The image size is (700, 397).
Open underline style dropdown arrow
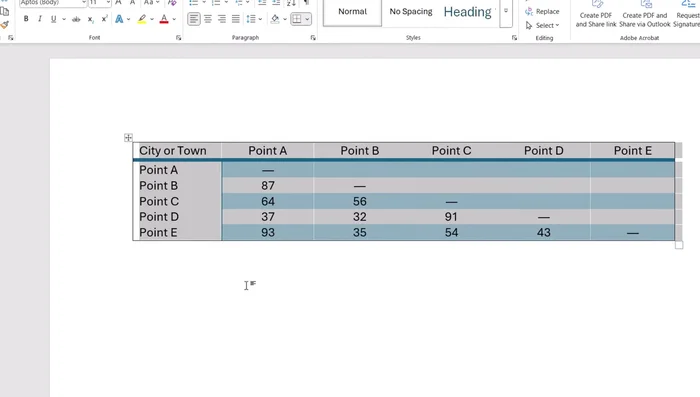pos(64,19)
